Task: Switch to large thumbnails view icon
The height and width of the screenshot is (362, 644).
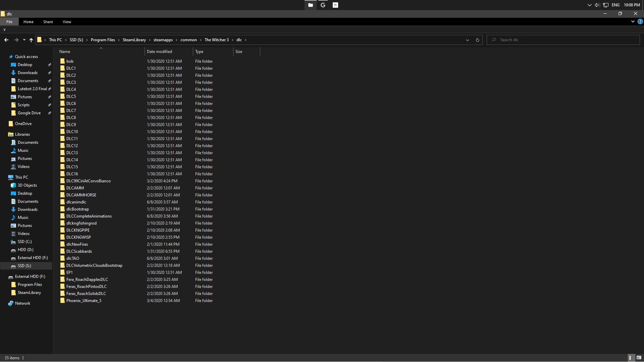Action: coord(639,358)
